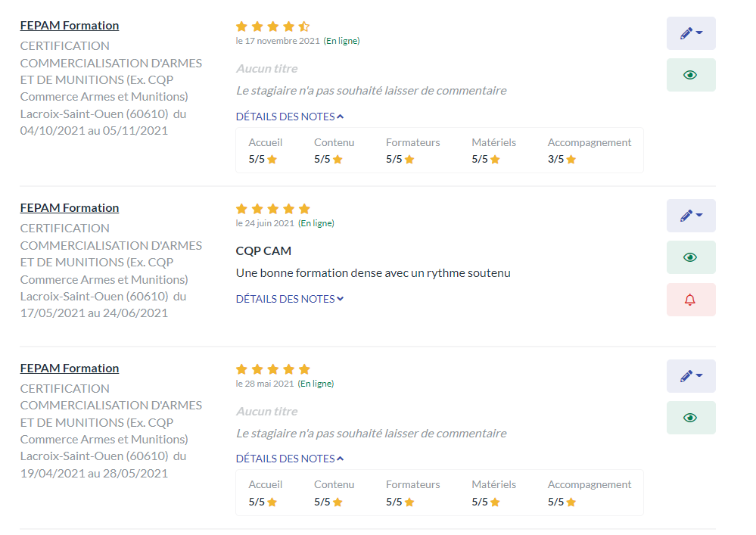Click Accompagnement 3/5 star icon
Image resolution: width=756 pixels, height=535 pixels.
pos(571,160)
